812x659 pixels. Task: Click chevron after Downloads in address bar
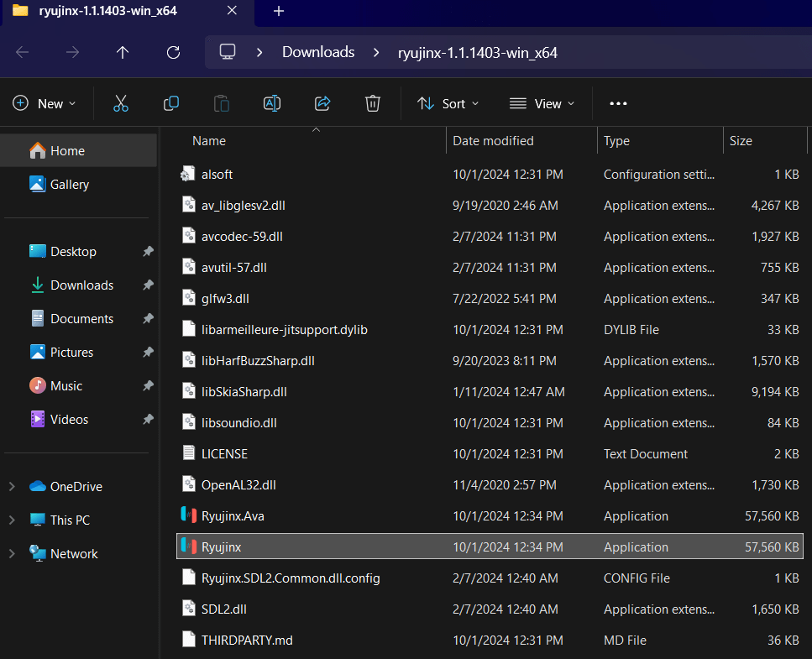376,52
